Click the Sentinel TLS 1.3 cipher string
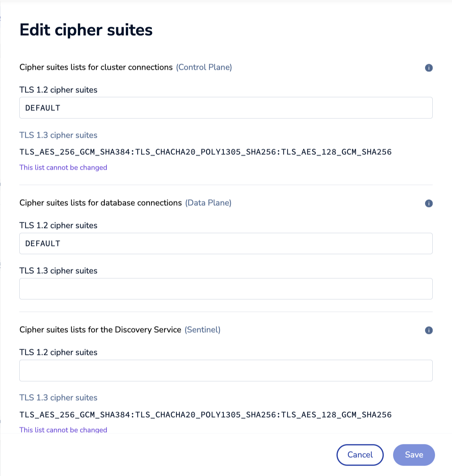The height and width of the screenshot is (476, 452). [205, 415]
